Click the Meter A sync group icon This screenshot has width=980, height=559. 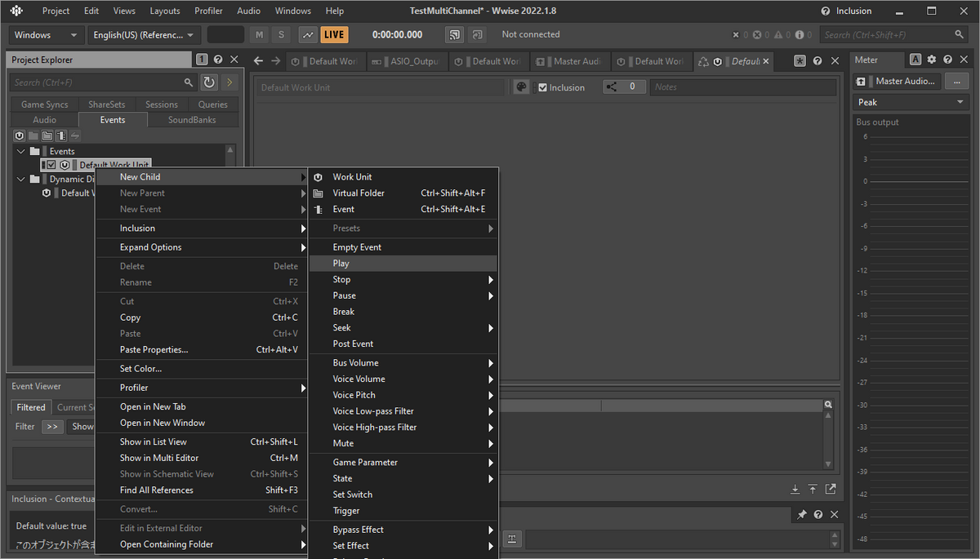[915, 60]
